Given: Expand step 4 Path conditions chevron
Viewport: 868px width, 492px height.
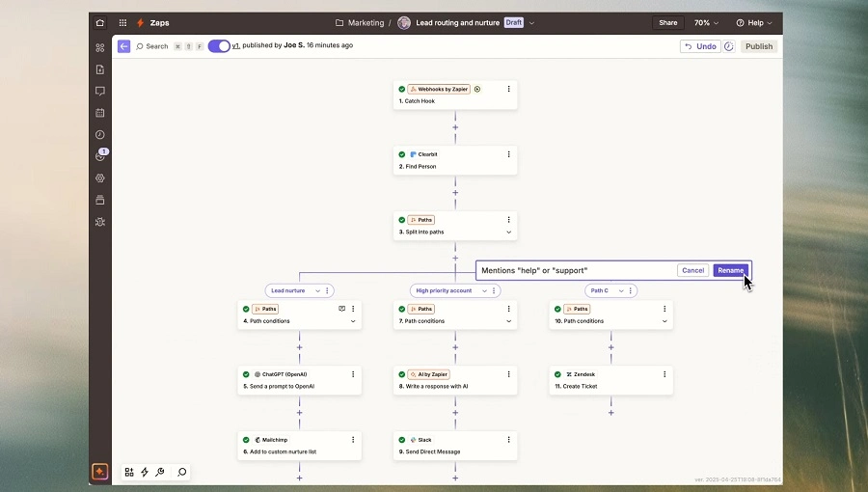Looking at the screenshot, I should coord(353,321).
